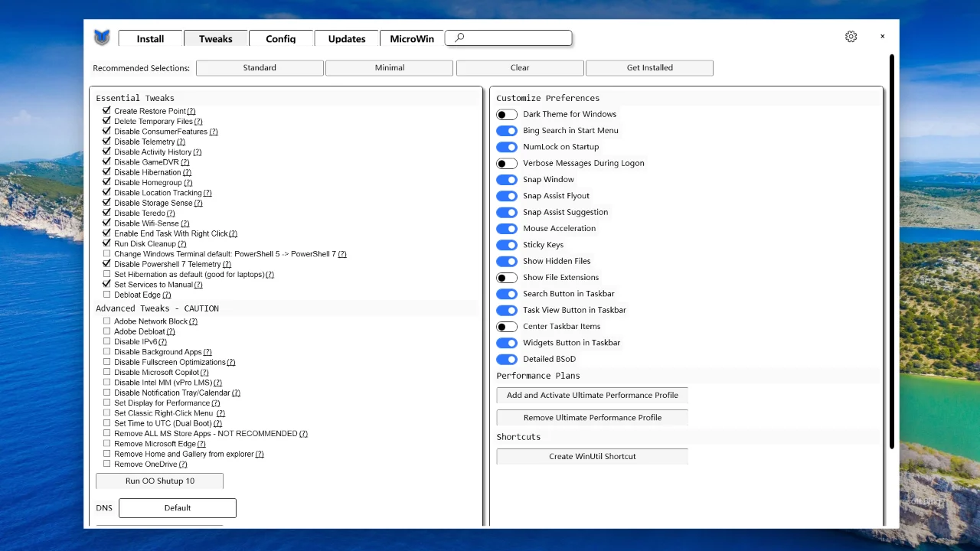Image resolution: width=980 pixels, height=551 pixels.
Task: Check Change Windows Terminal default option
Action: 106,254
